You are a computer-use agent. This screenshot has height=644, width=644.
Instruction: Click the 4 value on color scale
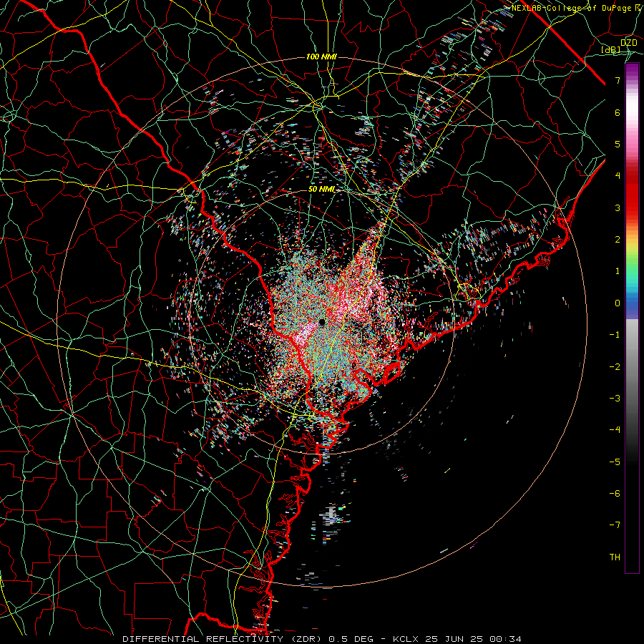tap(618, 176)
